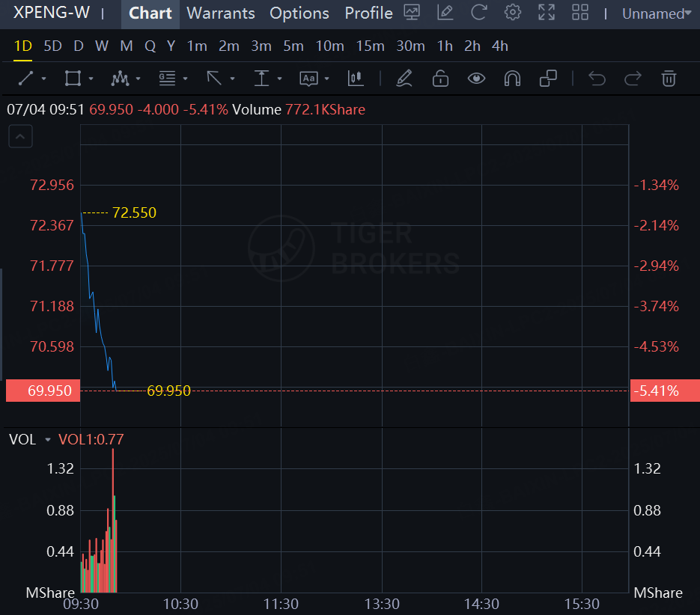
Task: Select the 1h interval
Action: pos(445,46)
